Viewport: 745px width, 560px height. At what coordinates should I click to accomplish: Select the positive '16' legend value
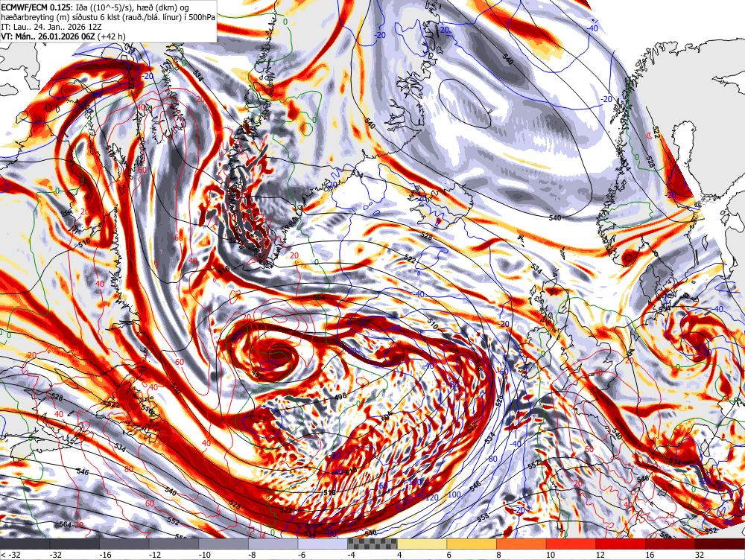(650, 555)
